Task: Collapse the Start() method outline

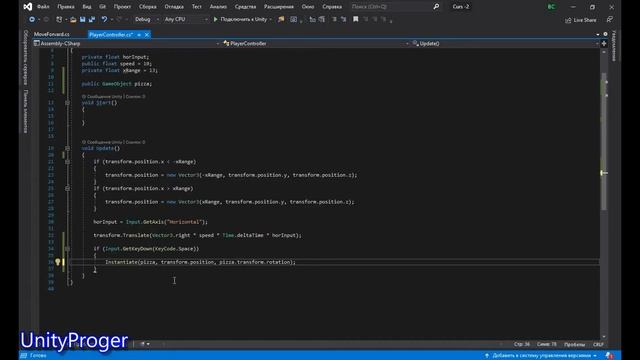Action: tap(67, 103)
